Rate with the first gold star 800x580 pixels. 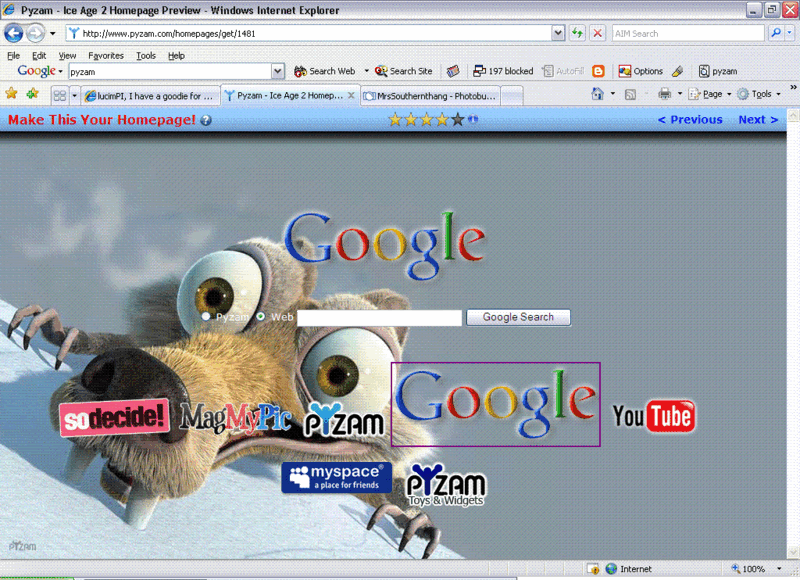click(395, 120)
